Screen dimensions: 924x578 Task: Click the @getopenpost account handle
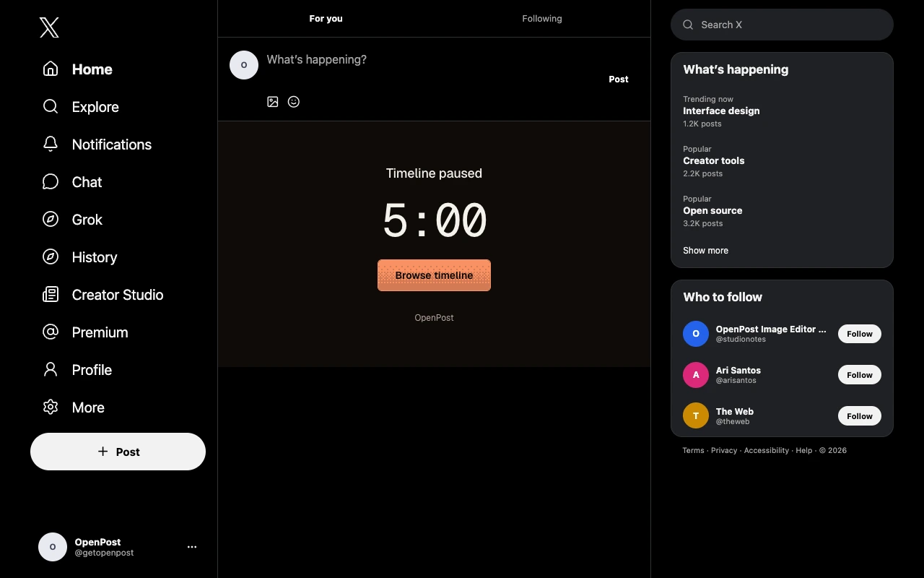pos(104,553)
